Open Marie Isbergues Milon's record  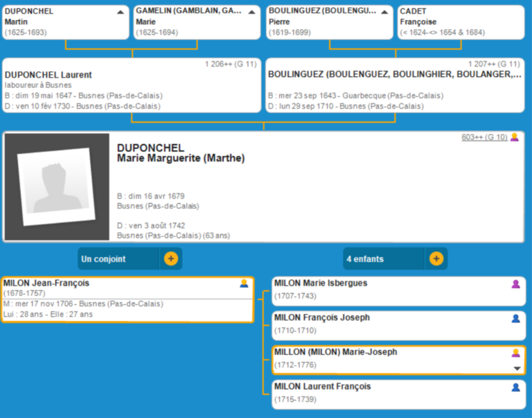pyautogui.click(x=321, y=284)
